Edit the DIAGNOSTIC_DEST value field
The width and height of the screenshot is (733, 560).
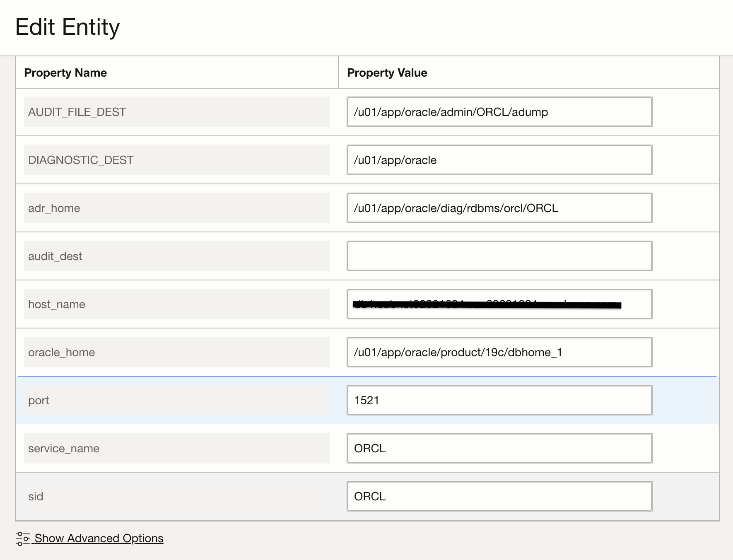499,160
